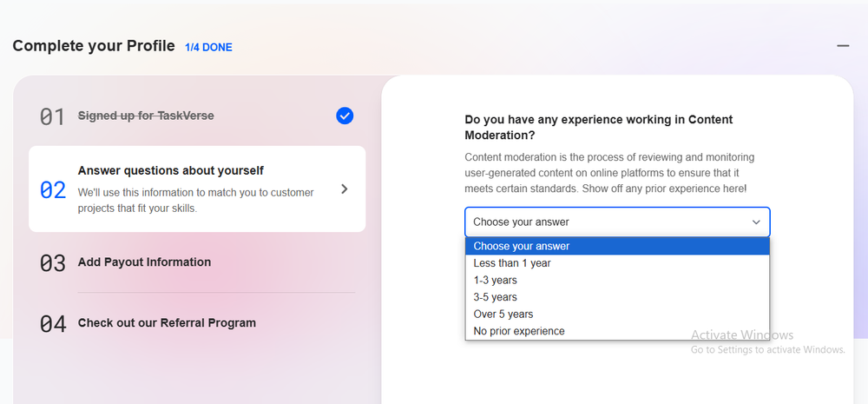
Task: Click the dropdown arrow in answer field
Action: point(756,222)
